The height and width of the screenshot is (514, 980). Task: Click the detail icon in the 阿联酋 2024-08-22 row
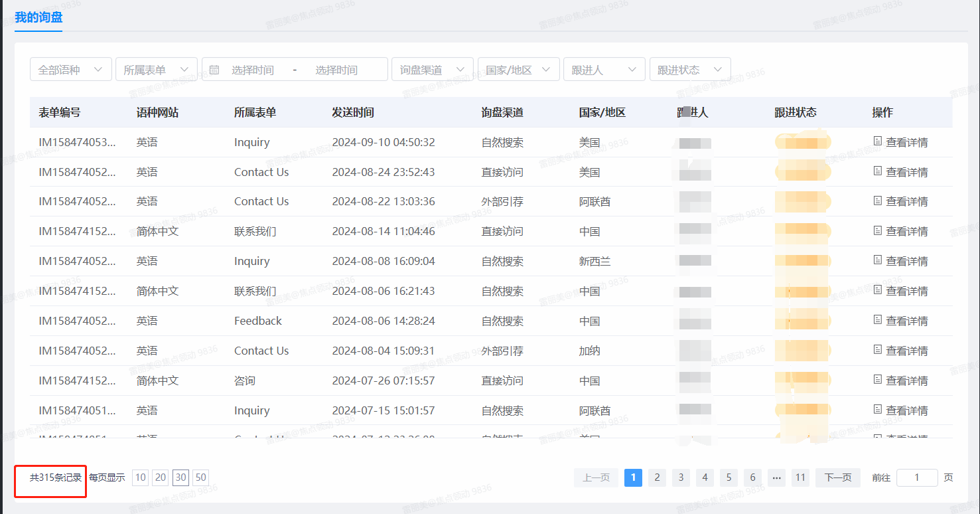point(877,201)
